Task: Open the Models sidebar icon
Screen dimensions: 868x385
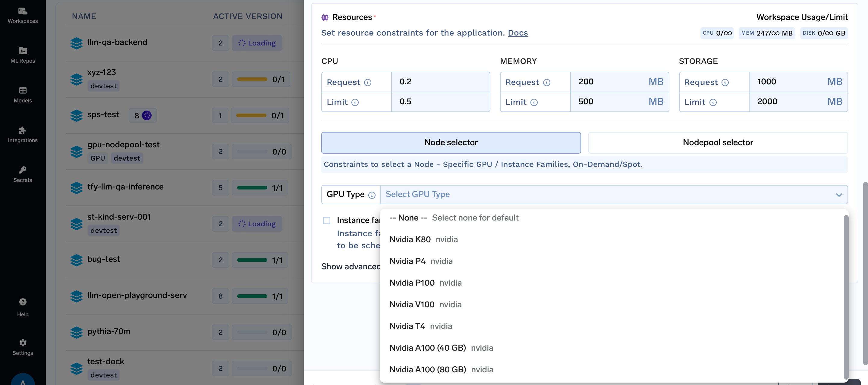Action: click(23, 95)
